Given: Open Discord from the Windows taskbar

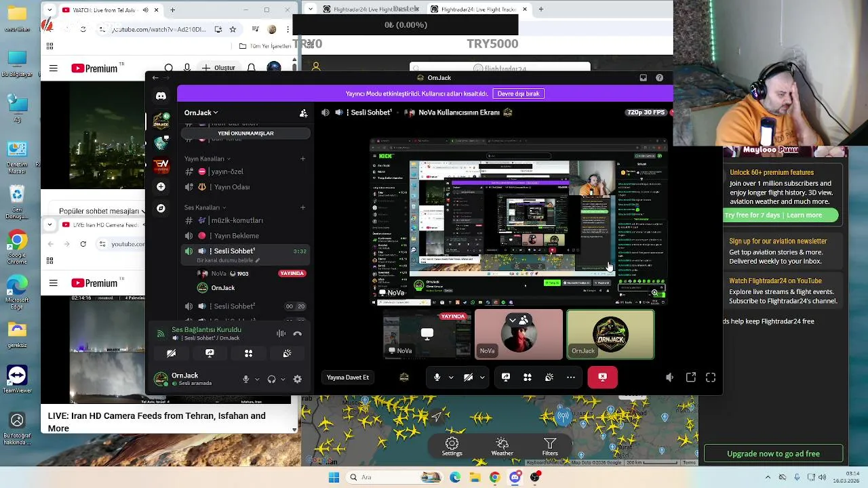Looking at the screenshot, I should (515, 477).
